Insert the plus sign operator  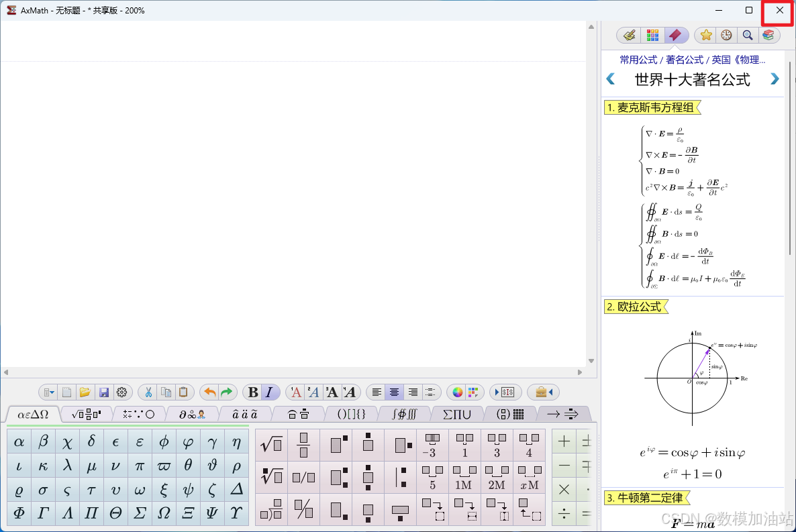[564, 441]
